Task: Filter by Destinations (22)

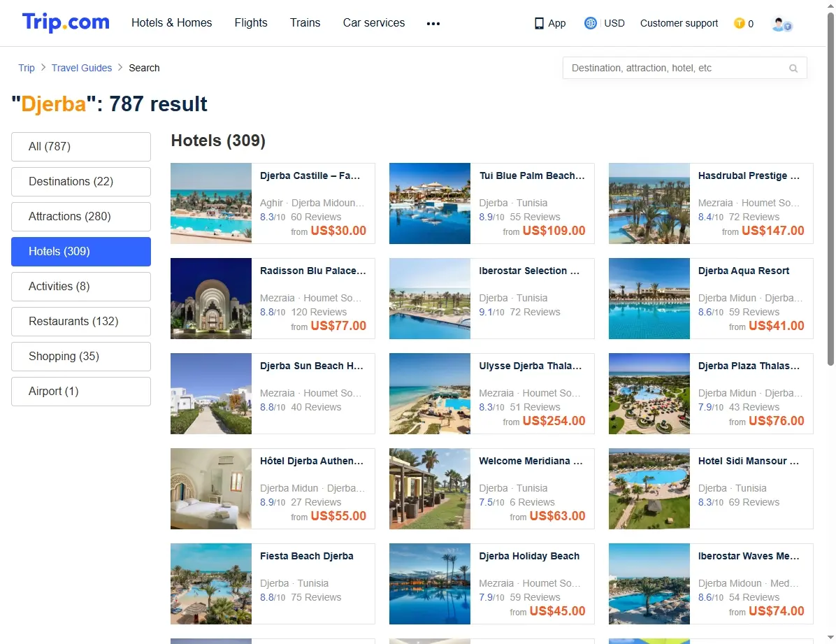Action: 81,182
